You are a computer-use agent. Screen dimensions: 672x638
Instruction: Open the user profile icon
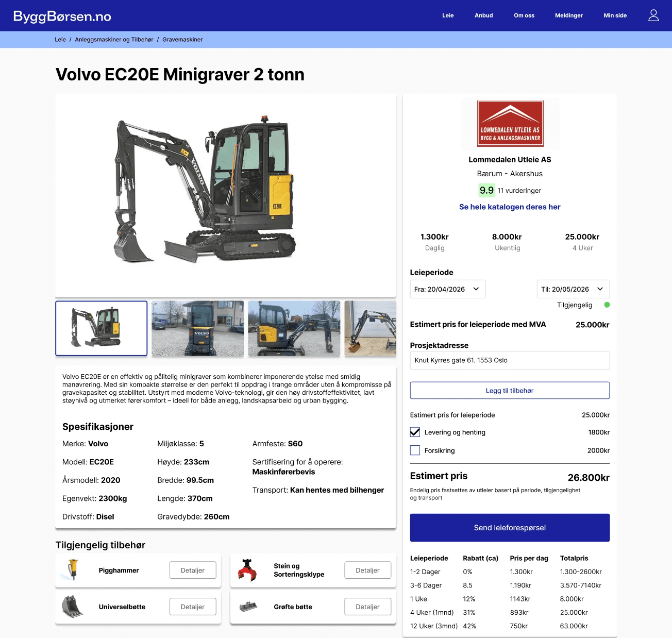coord(653,15)
